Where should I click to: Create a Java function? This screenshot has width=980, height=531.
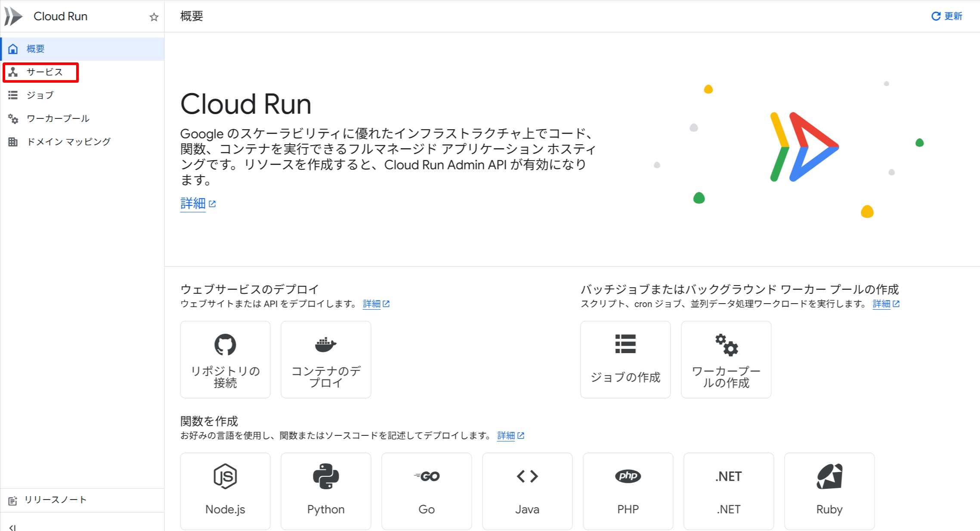click(527, 491)
